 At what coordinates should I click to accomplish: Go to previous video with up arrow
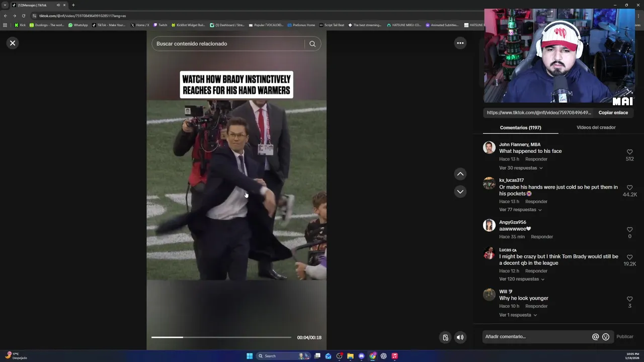click(x=460, y=174)
